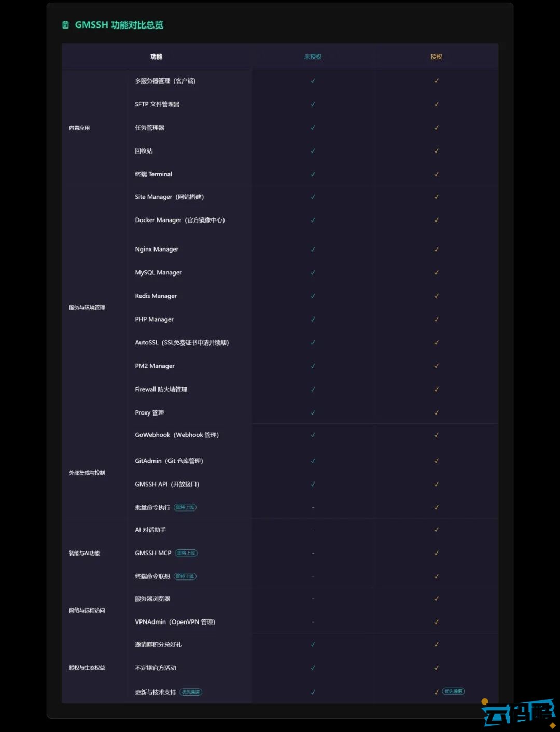Click the Site Manager (网站搭建) feature name
This screenshot has height=732, width=560.
click(x=169, y=197)
